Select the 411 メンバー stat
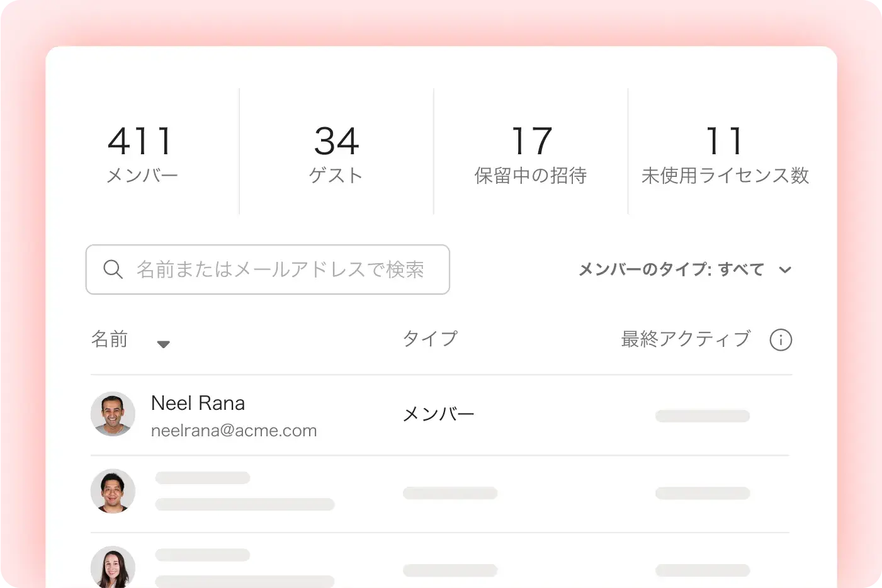882x588 pixels. point(142,152)
